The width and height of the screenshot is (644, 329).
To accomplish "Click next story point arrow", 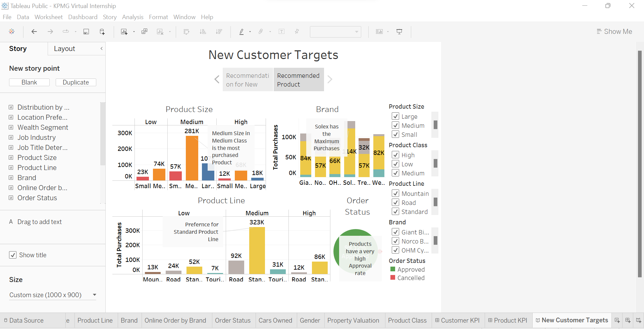I will [330, 79].
